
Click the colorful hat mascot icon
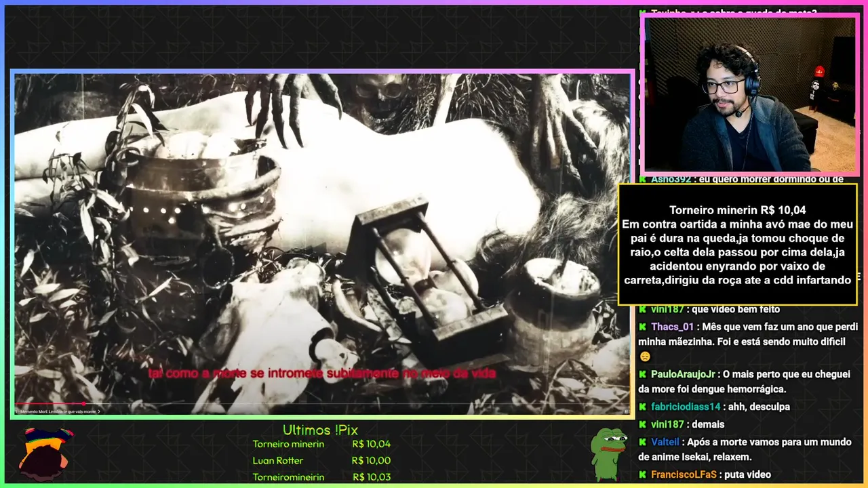point(44,453)
